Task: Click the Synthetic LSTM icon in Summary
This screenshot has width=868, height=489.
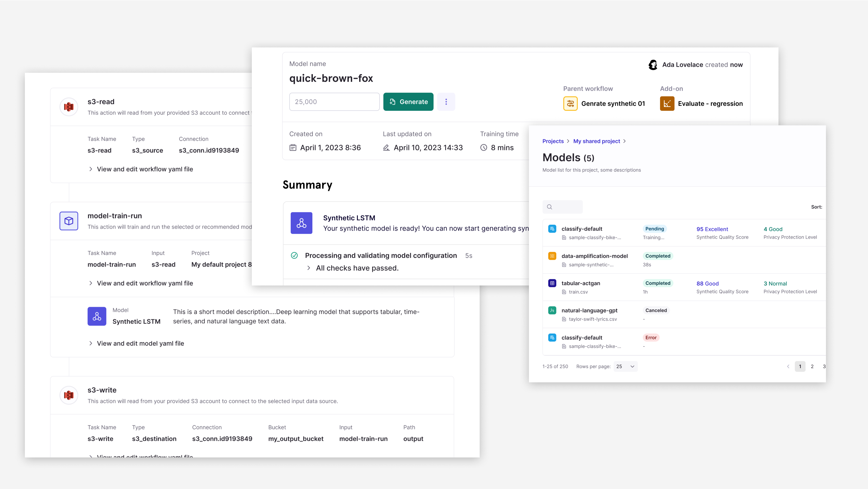Action: click(301, 223)
